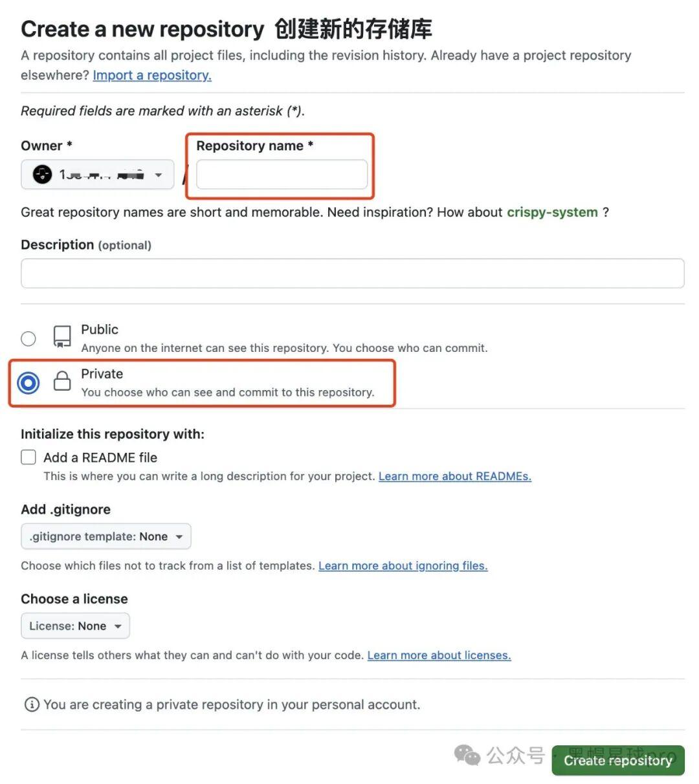The image size is (699, 784).
Task: Click the Add a README file label
Action: 100,457
